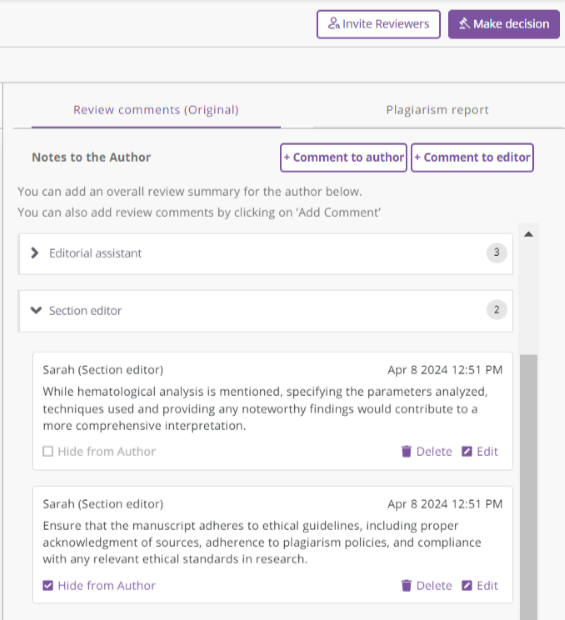
Task: Click pencil edit icon on ethical guidelines comment
Action: point(467,585)
